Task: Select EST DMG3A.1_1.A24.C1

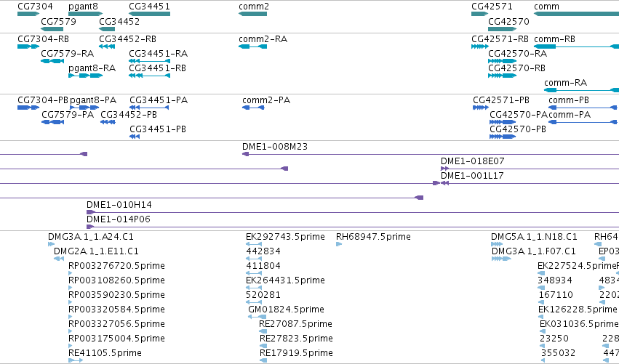Action: pos(52,244)
